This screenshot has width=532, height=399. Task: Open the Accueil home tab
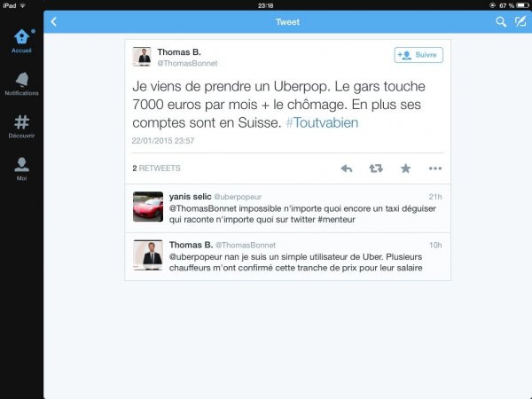click(x=21, y=41)
